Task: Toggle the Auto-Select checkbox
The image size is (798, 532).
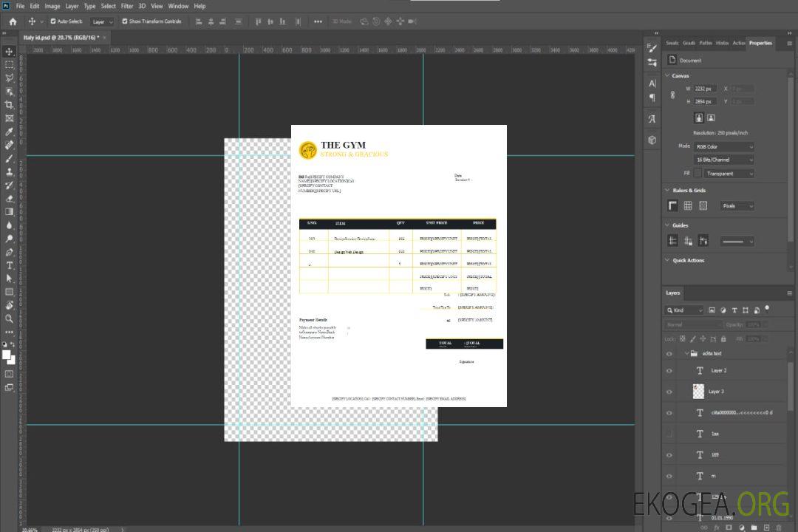Action: pyautogui.click(x=53, y=21)
